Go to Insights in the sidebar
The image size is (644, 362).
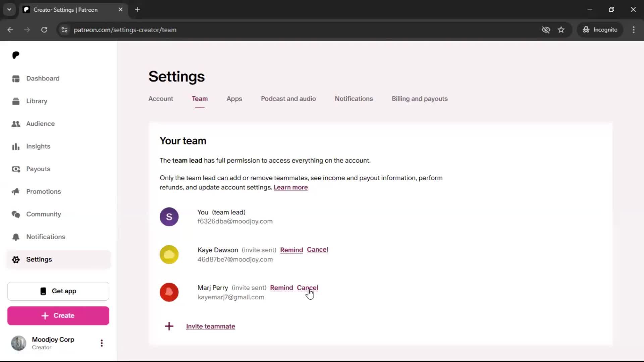(x=38, y=146)
